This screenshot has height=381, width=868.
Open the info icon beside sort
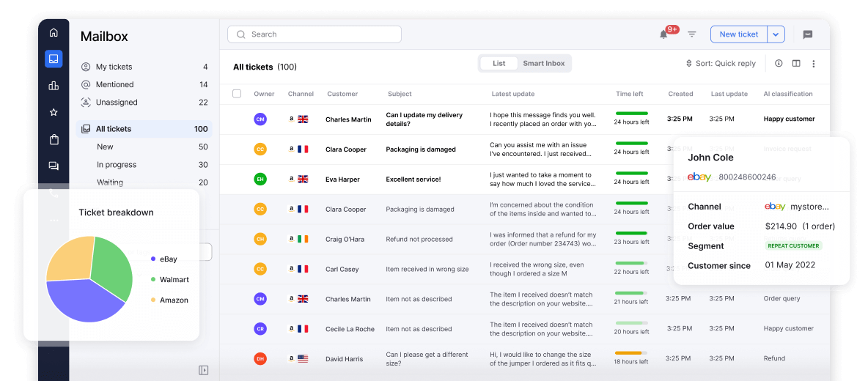779,64
